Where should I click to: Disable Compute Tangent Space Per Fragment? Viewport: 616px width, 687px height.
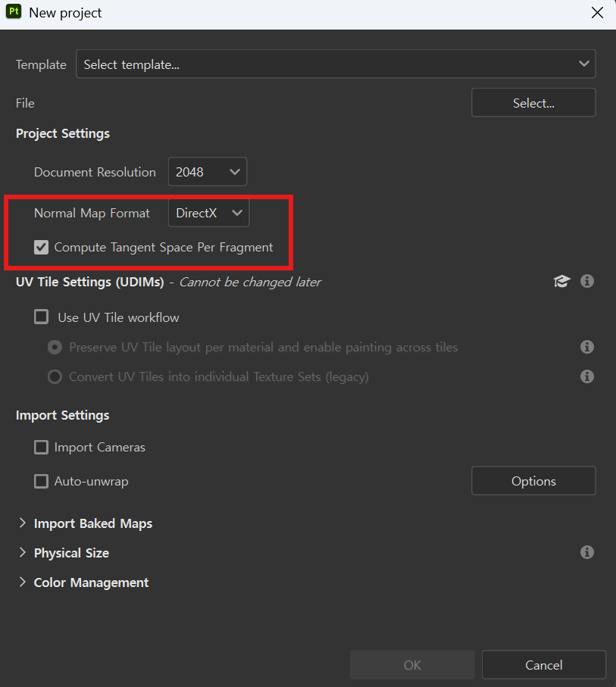coord(42,247)
